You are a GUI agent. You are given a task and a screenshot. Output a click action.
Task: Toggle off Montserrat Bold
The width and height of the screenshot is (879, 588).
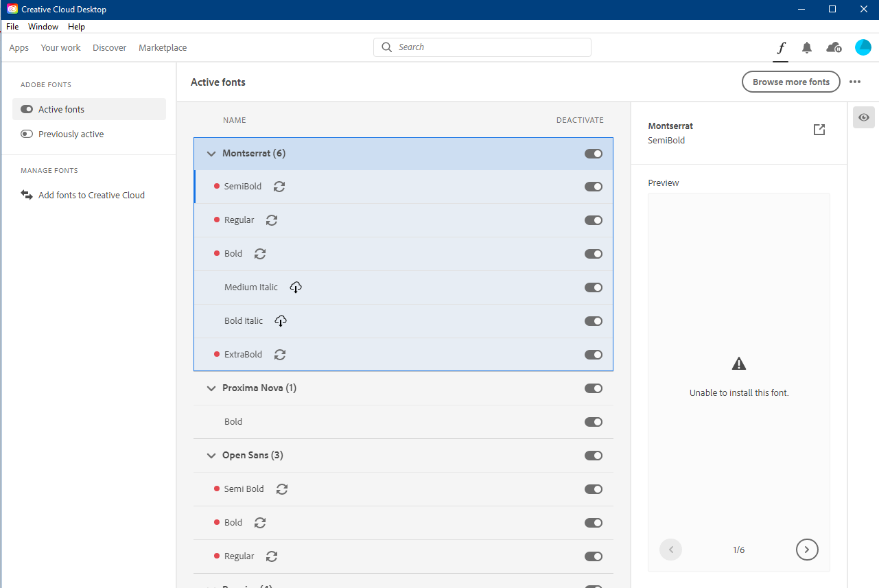pos(594,254)
